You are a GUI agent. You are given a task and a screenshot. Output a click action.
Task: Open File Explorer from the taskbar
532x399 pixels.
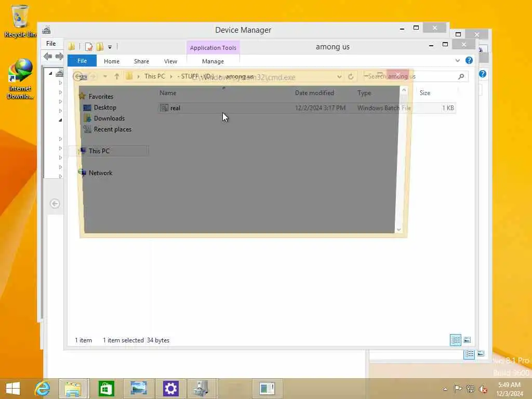tap(73, 389)
